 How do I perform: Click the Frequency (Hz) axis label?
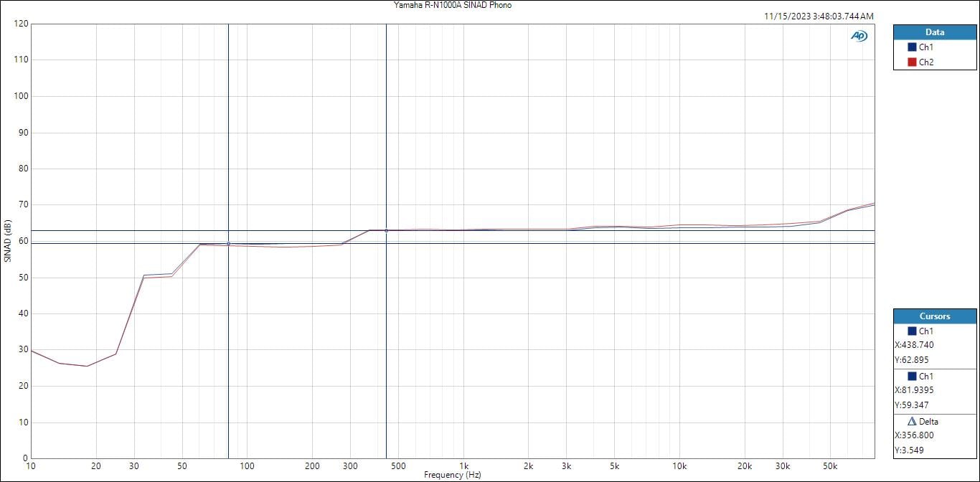[452, 475]
